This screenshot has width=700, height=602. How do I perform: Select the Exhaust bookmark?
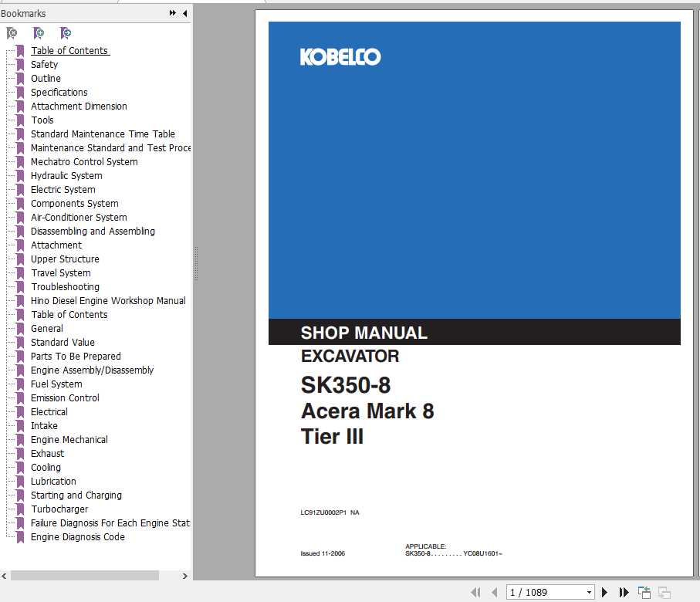pos(47,453)
